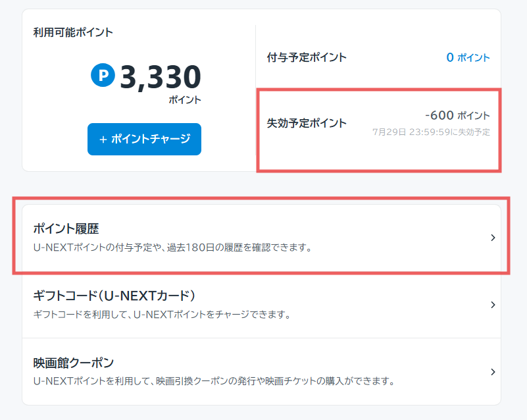This screenshot has width=527, height=420.
Task: Click the ギフトコードを利用して description text
Action: [162, 315]
